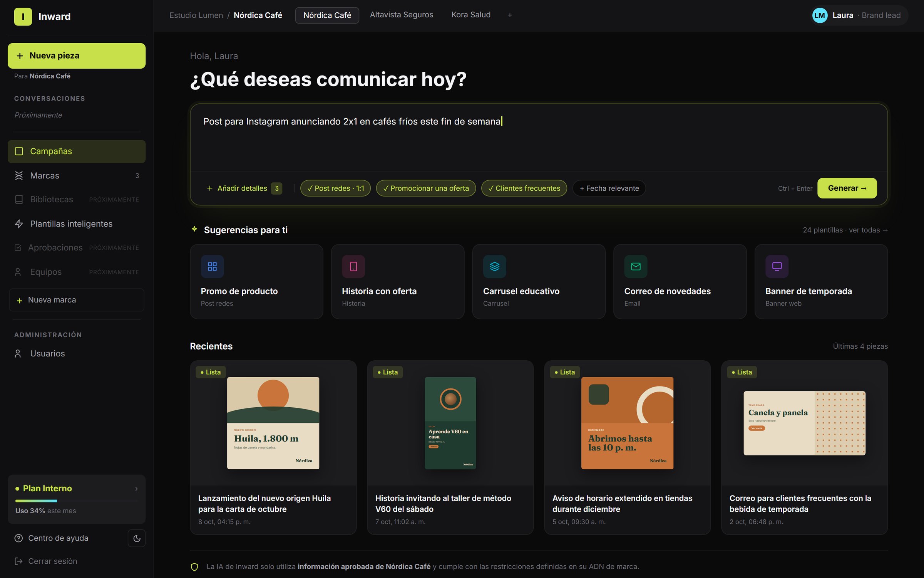Click the sparkle icon beside Sugerencias

(x=194, y=229)
